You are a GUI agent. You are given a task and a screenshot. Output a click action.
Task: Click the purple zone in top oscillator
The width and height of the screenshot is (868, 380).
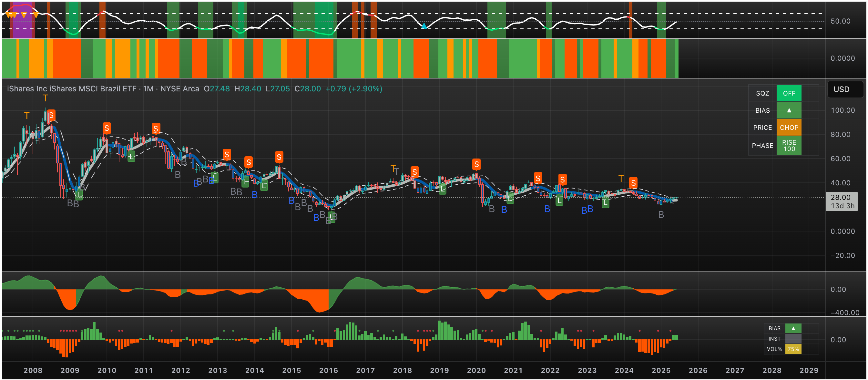click(23, 25)
